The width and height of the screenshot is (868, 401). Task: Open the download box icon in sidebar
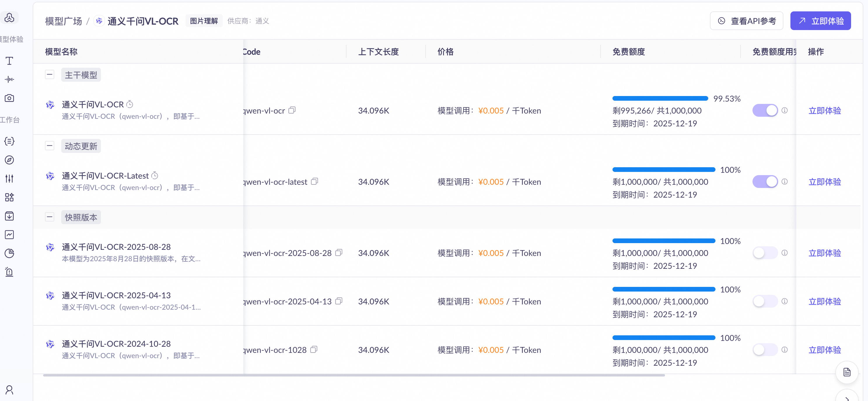click(9, 216)
